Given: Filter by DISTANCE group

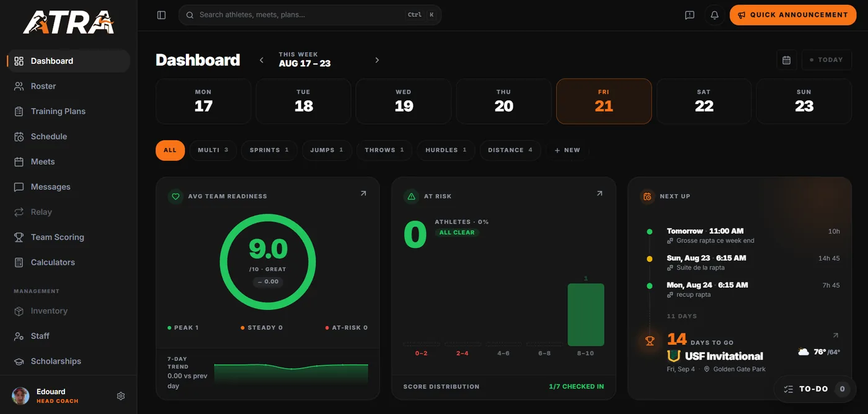Looking at the screenshot, I should tap(510, 150).
